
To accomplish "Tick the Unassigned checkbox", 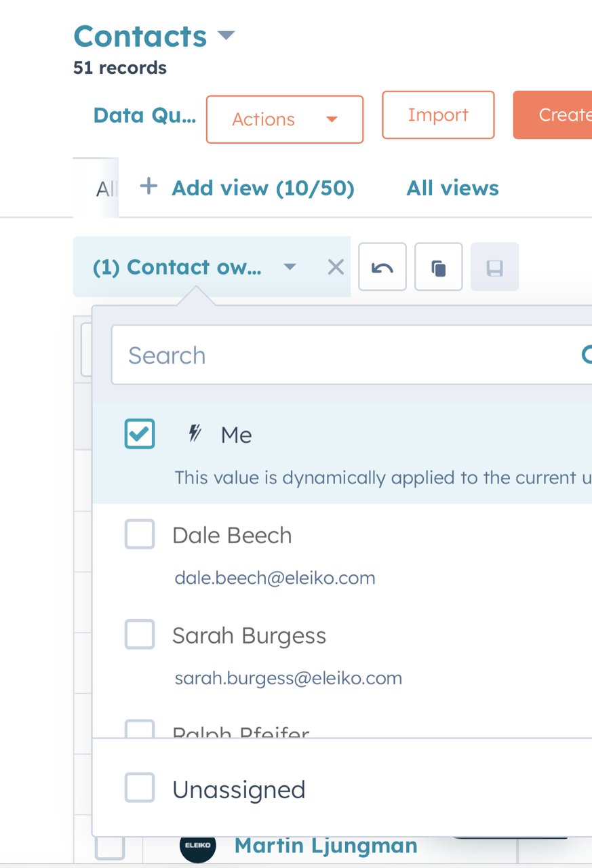I will click(x=140, y=788).
